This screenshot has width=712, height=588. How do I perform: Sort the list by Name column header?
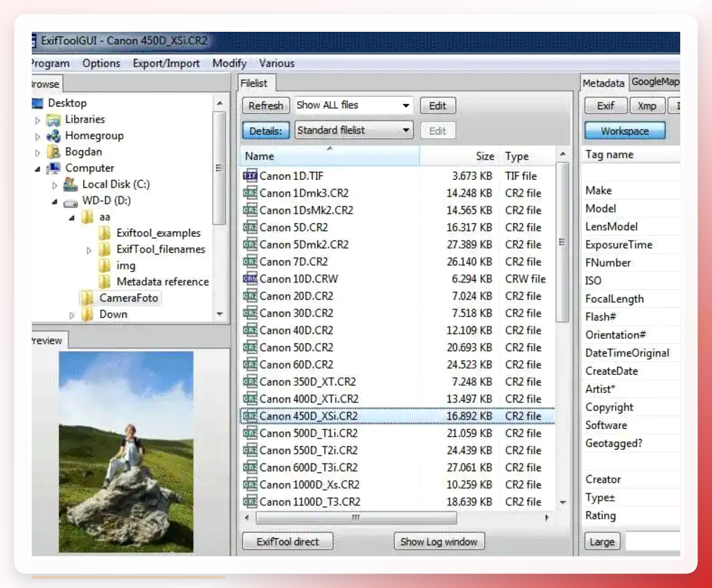[x=329, y=156]
